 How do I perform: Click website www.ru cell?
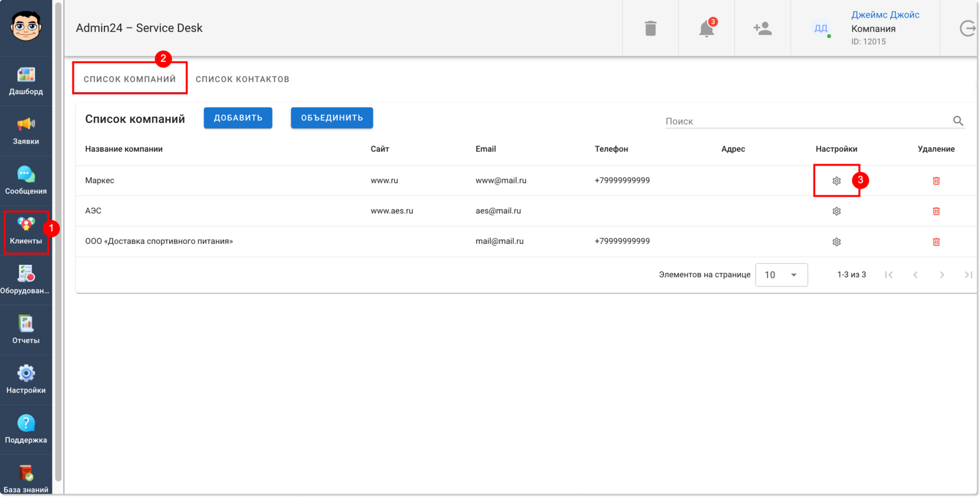[x=384, y=180]
